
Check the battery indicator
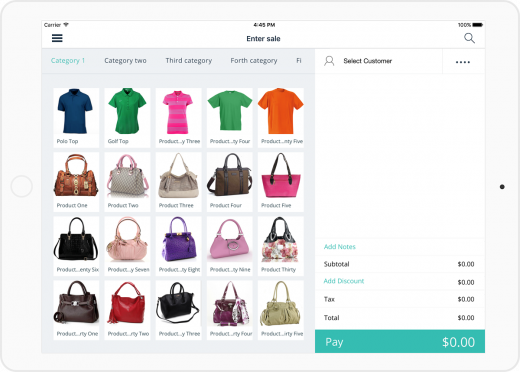478,25
